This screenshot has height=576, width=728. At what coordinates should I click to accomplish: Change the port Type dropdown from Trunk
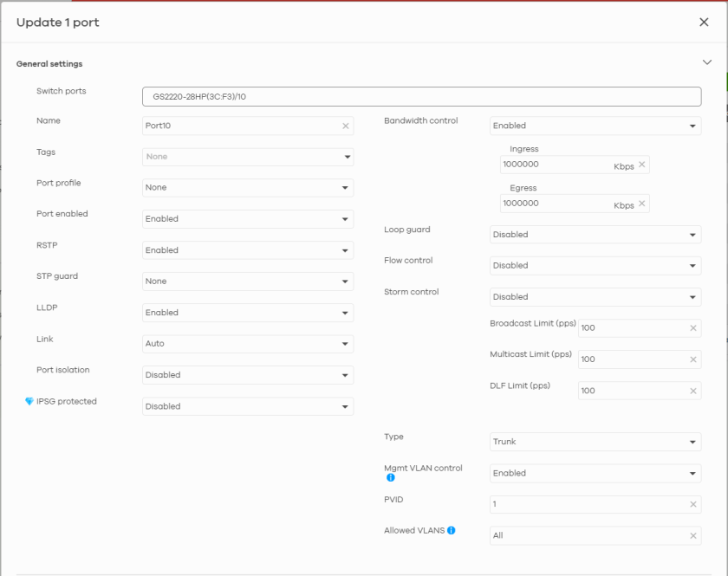click(595, 442)
